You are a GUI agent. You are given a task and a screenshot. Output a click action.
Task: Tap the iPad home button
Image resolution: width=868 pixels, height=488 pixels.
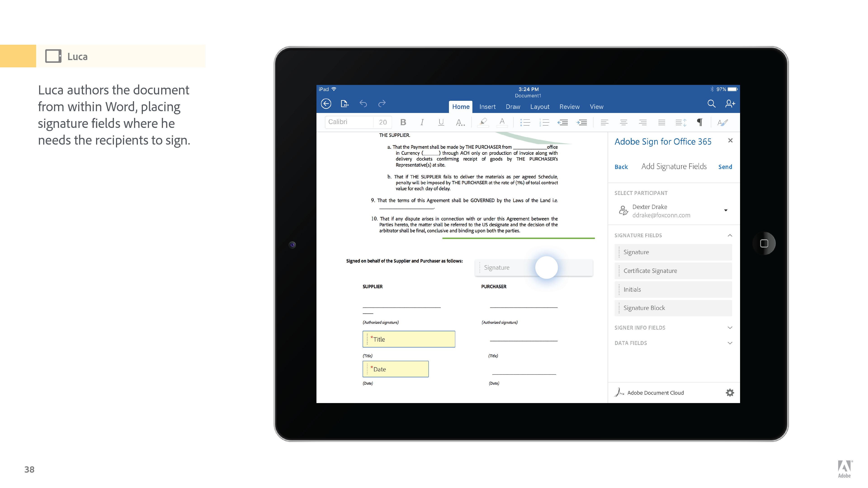pyautogui.click(x=764, y=244)
